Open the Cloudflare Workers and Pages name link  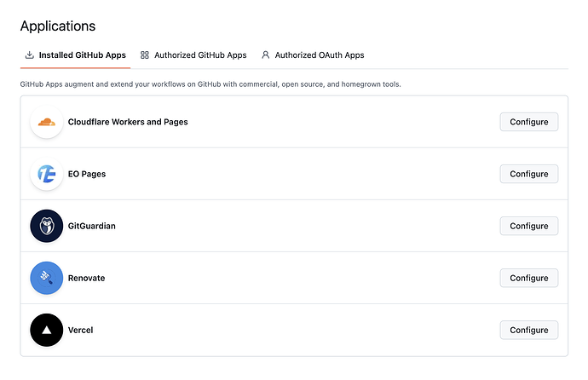(x=128, y=122)
